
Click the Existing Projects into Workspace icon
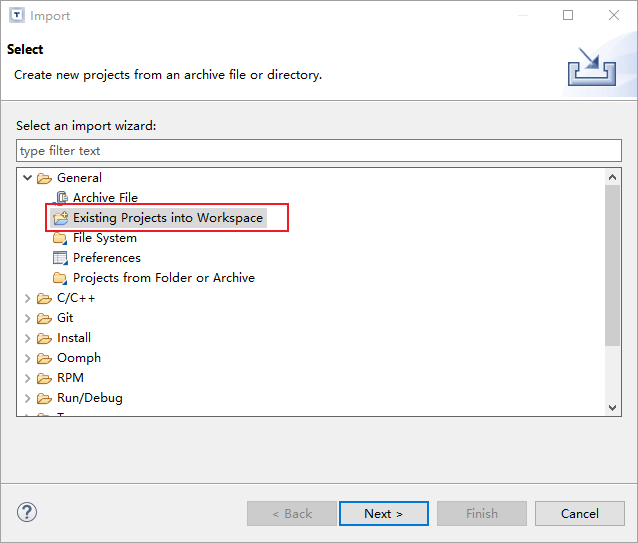(x=60, y=218)
